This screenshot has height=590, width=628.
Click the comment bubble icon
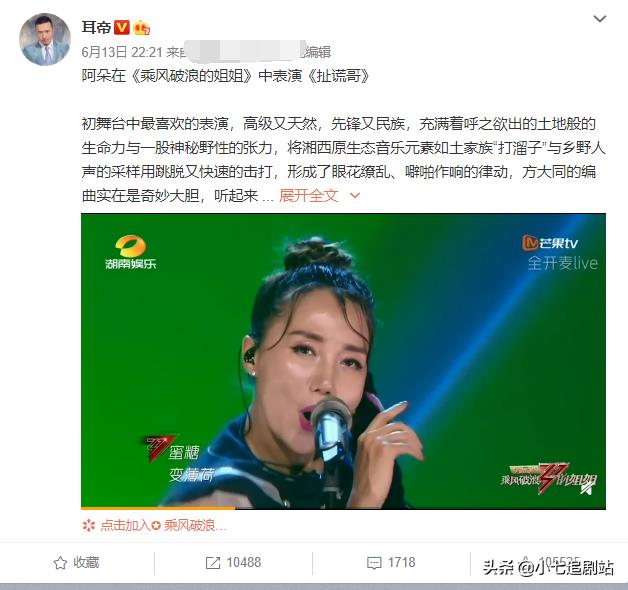pyautogui.click(x=374, y=563)
